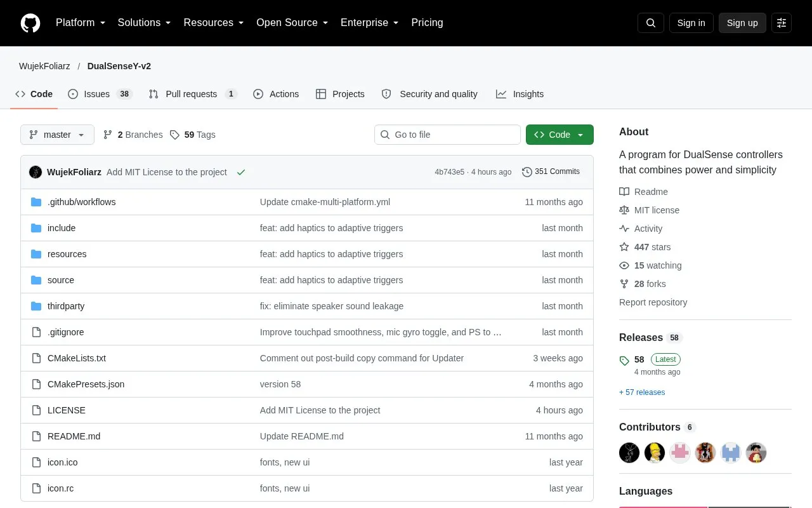Click the green commit status checkmark

[241, 172]
